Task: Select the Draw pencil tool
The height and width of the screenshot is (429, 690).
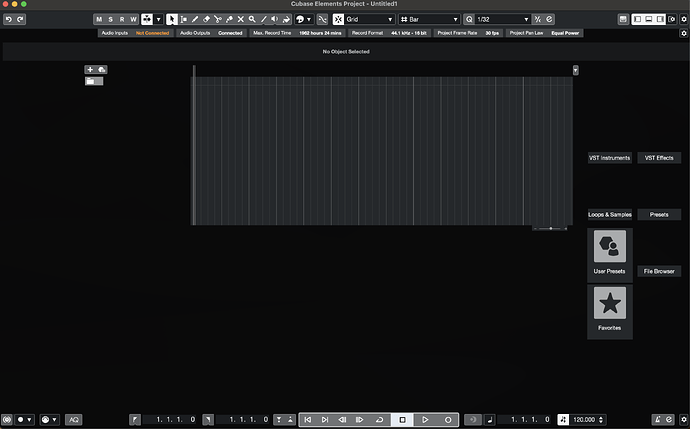Action: point(195,19)
